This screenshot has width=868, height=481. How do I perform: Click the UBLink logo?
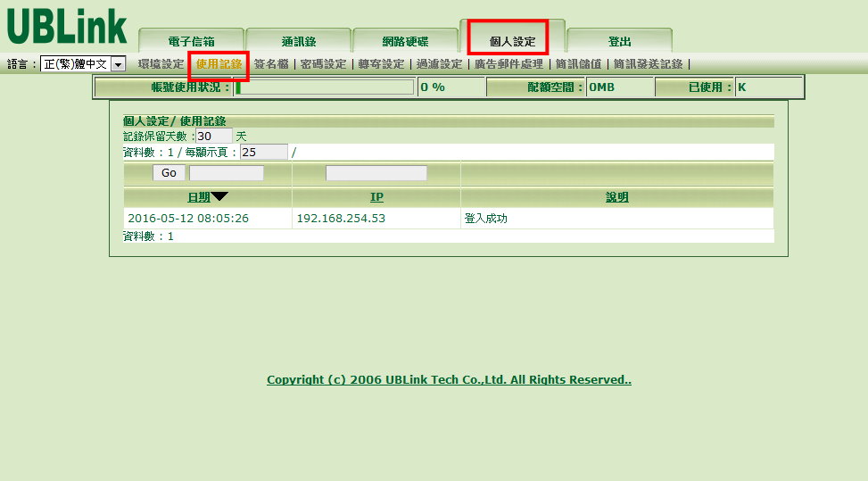point(67,27)
